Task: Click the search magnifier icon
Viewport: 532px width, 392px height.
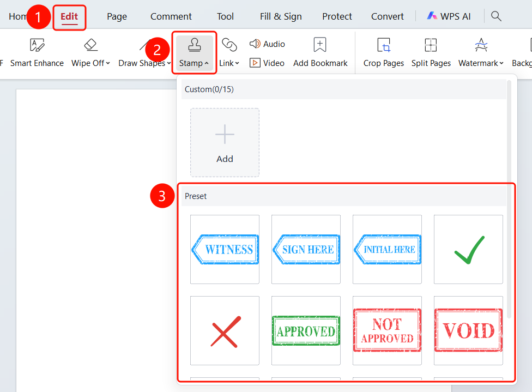Action: [496, 16]
